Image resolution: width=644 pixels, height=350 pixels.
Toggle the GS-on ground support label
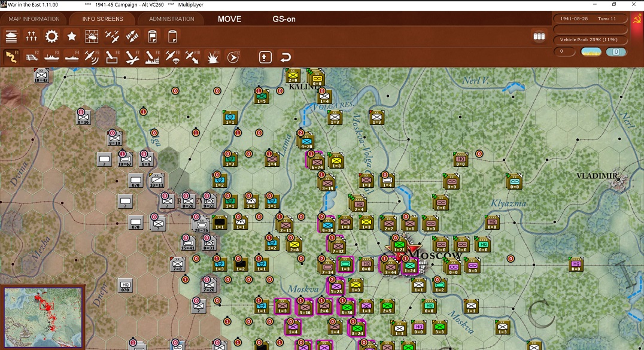[284, 19]
